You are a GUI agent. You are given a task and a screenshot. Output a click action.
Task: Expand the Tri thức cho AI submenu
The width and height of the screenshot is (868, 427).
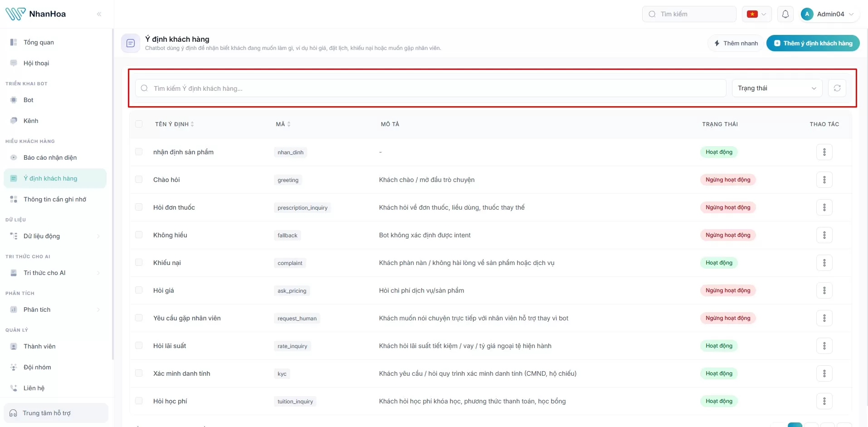(x=98, y=273)
